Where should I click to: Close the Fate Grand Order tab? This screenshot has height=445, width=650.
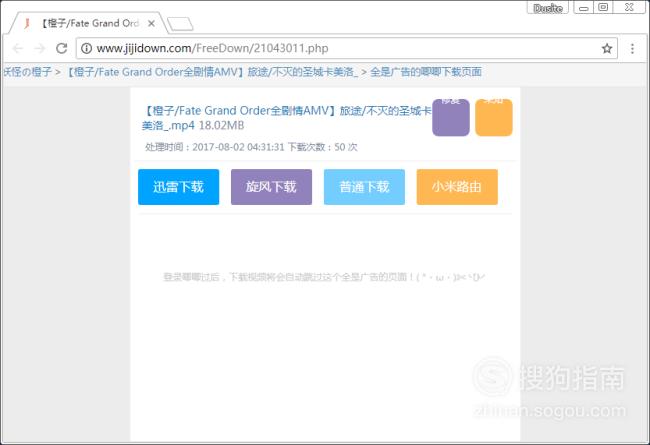point(151,24)
